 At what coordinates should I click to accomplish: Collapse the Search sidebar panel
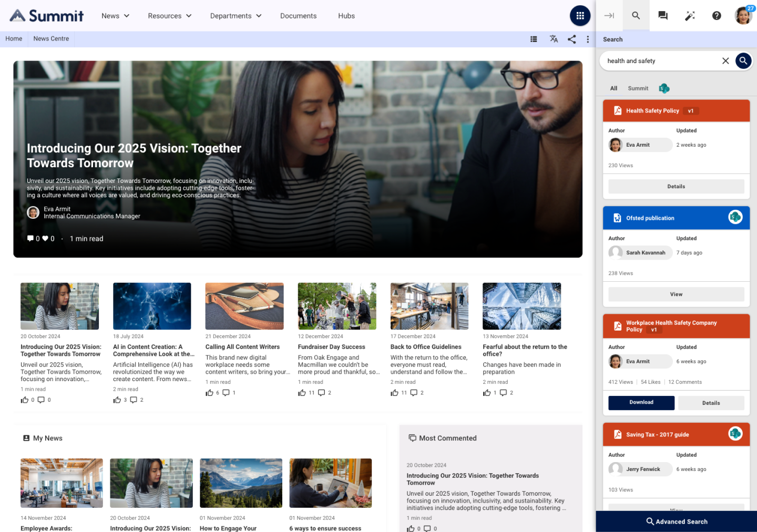pyautogui.click(x=609, y=15)
